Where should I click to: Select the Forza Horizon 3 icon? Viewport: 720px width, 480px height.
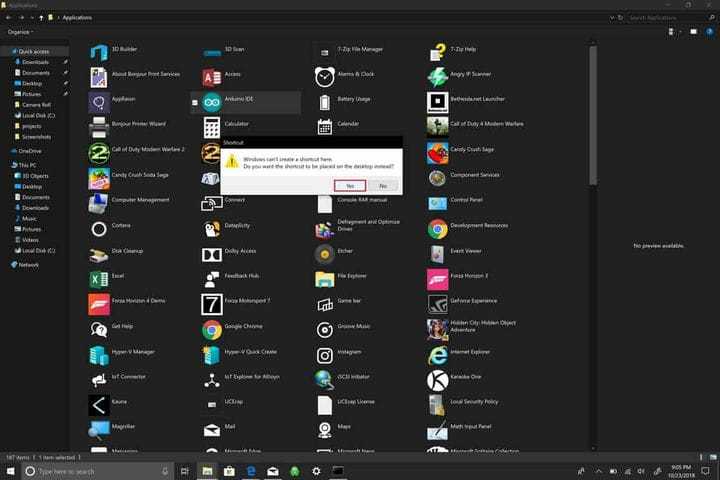(x=438, y=279)
